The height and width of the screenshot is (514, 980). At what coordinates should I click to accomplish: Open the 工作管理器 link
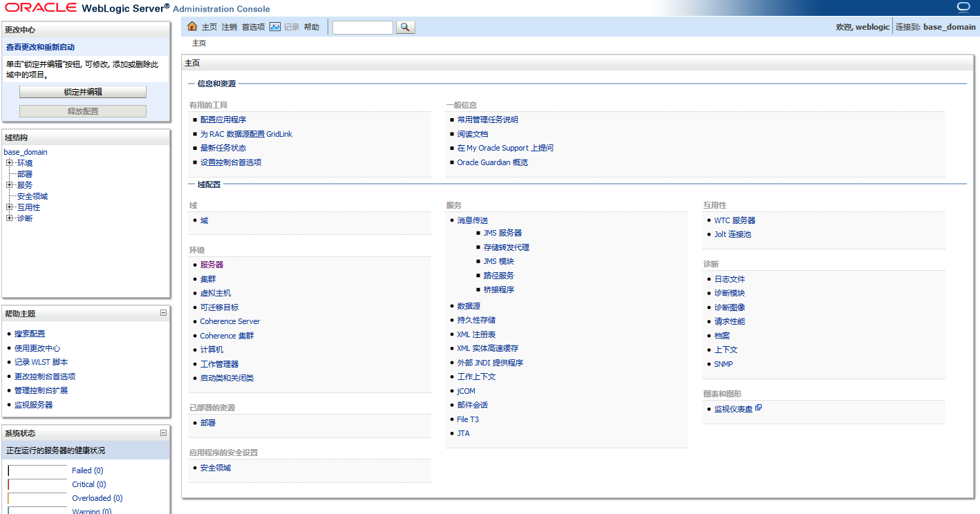[x=219, y=364]
